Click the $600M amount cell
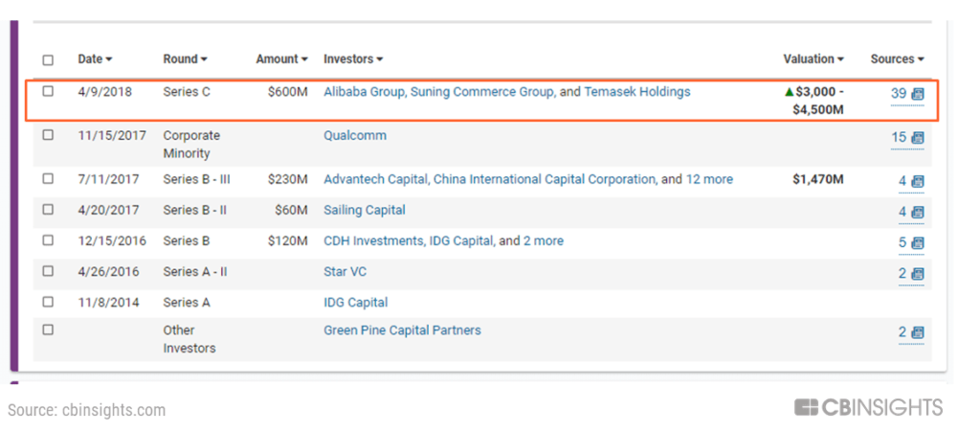Viewport: 980px width, 432px height. point(288,92)
